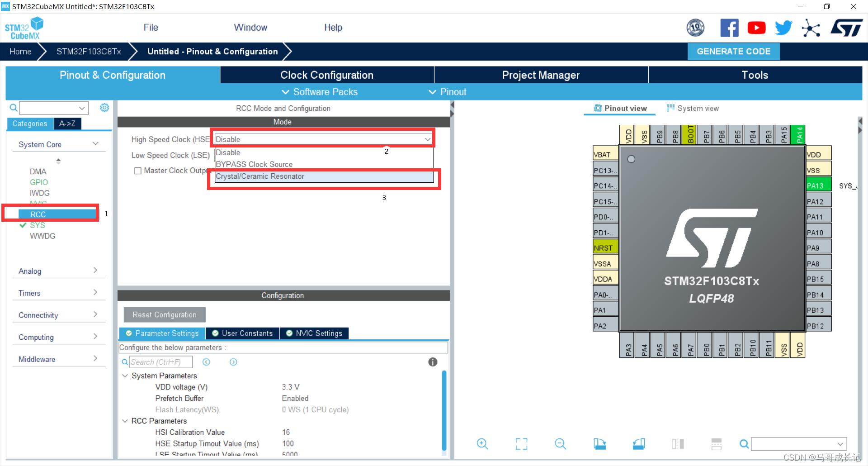Open the YouTube icon link
Image resolution: width=868 pixels, height=466 pixels.
click(x=756, y=28)
